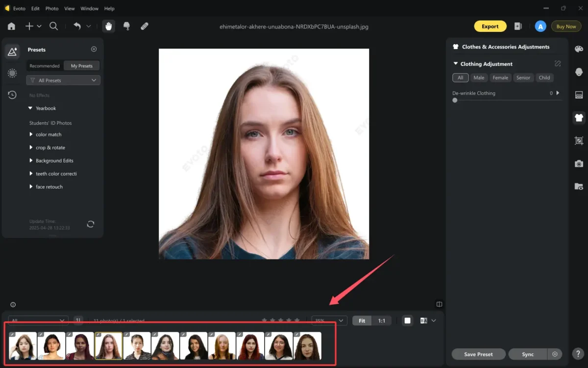Open the Clothes shirt icon in right sidebar
Image resolution: width=588 pixels, height=368 pixels.
[579, 118]
